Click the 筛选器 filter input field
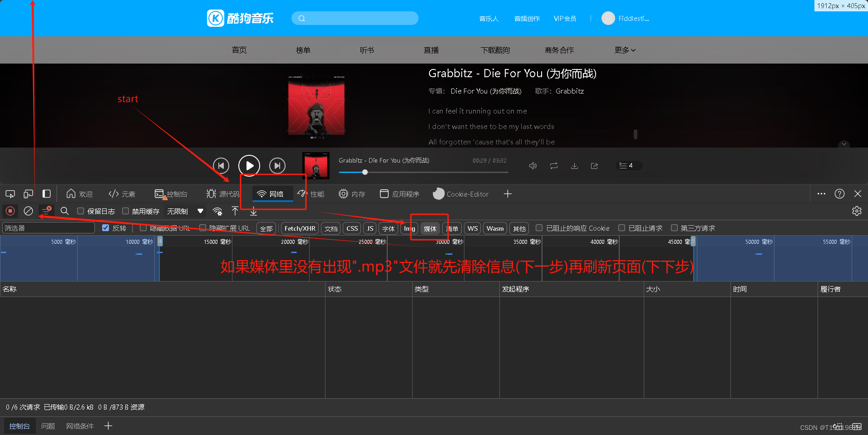 click(x=49, y=228)
